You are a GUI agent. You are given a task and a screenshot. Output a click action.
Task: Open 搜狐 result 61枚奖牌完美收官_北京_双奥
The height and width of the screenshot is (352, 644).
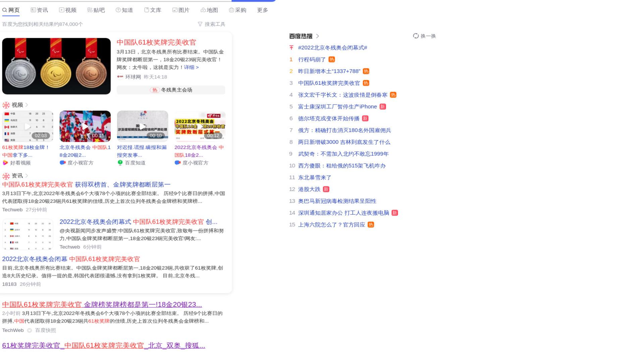(104, 345)
